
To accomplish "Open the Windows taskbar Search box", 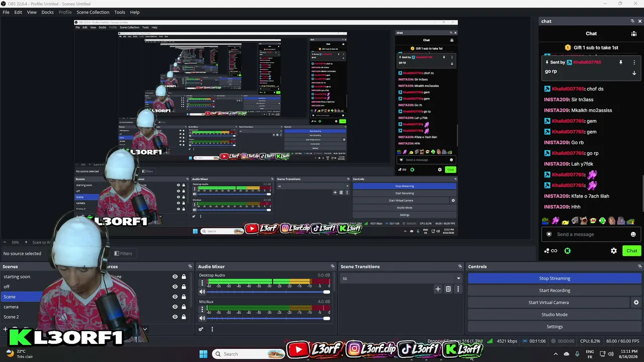I will [249, 354].
